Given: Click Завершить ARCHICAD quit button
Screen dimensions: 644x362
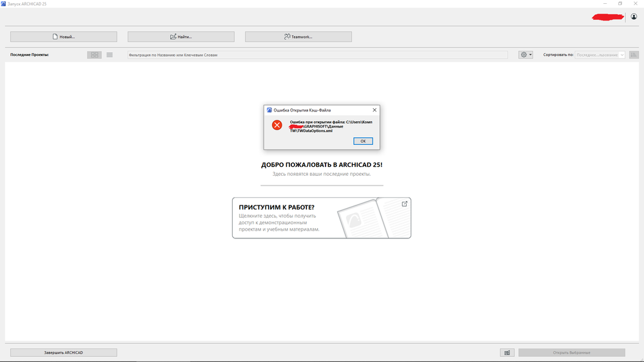Looking at the screenshot, I should 64,352.
